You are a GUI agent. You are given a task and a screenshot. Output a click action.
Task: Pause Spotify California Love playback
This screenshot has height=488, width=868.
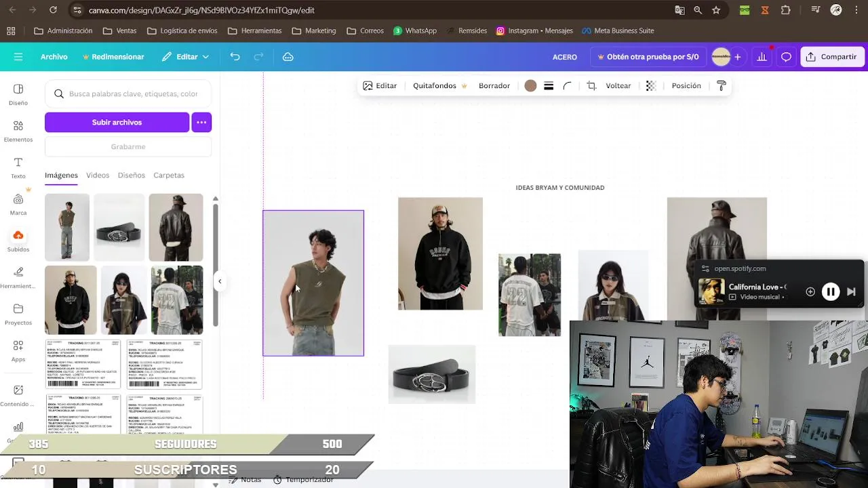[831, 292]
